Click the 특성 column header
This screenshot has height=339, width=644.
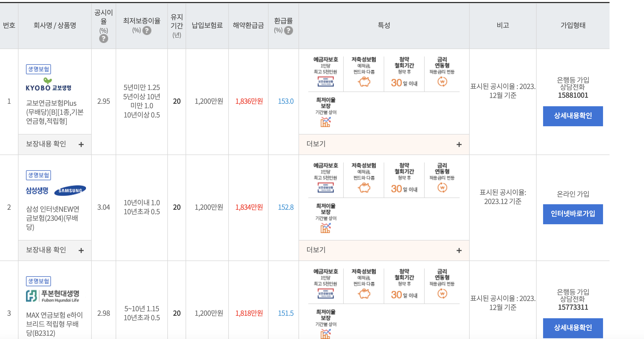point(384,25)
